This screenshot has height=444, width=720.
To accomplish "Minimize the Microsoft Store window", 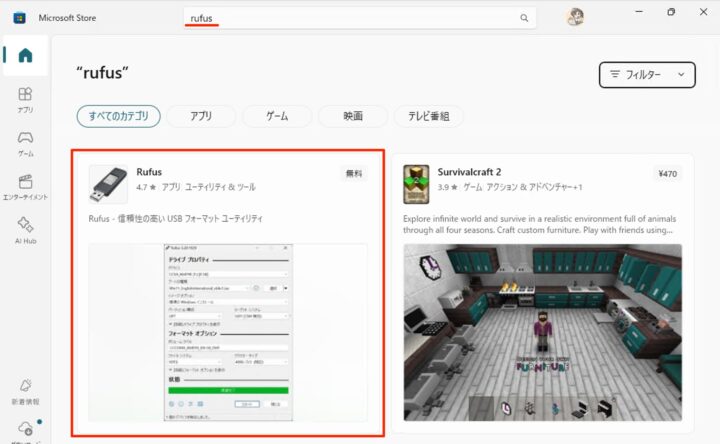I will (639, 12).
